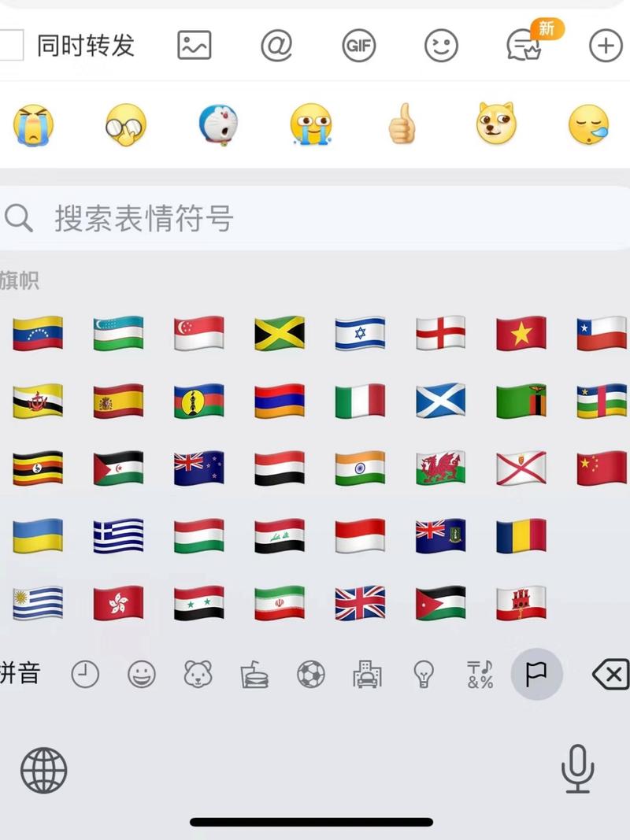Open the GIF picker

tap(359, 45)
